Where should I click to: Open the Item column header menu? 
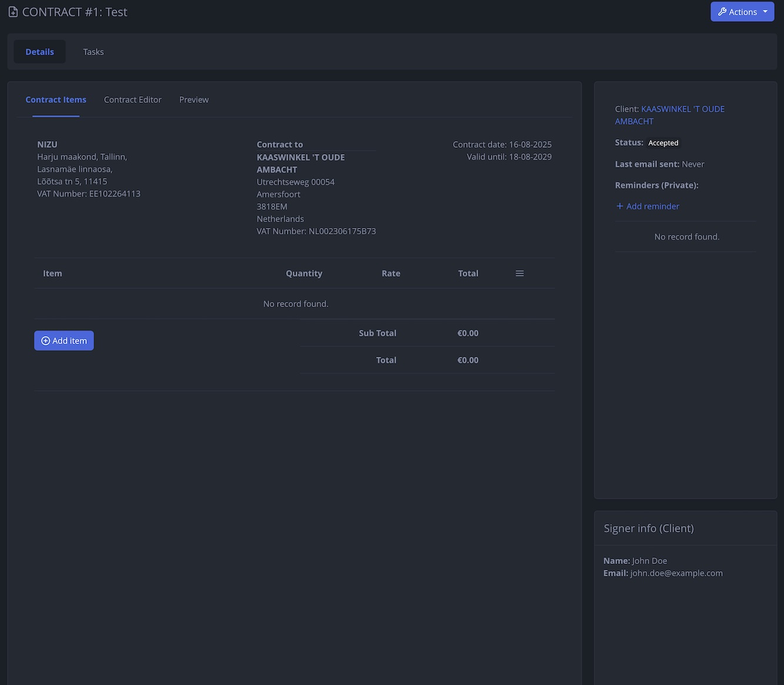pos(52,273)
